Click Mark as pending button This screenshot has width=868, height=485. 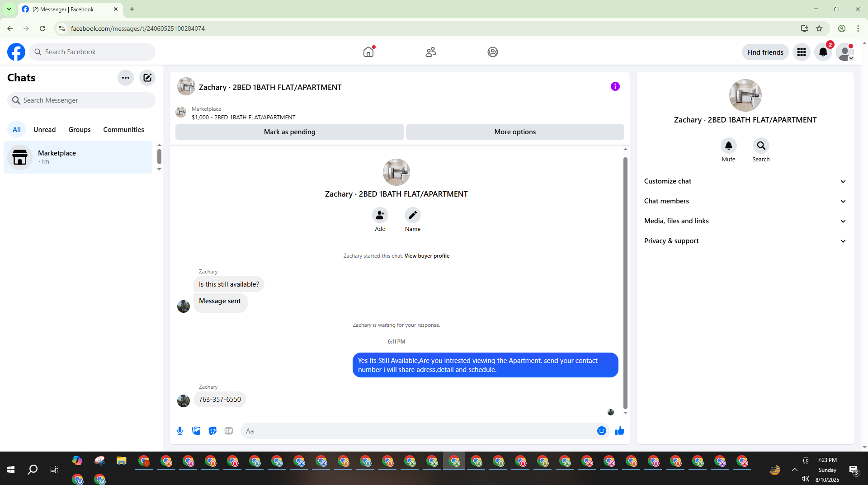click(x=290, y=132)
